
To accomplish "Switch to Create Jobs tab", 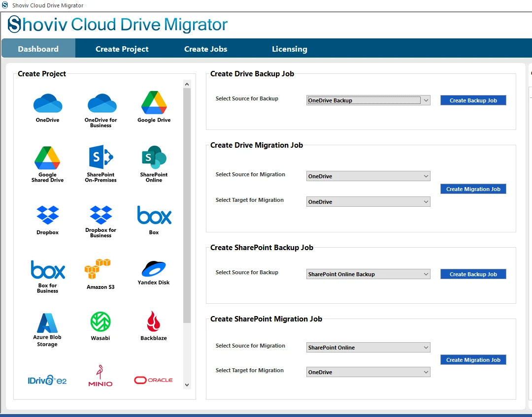I will 205,49.
